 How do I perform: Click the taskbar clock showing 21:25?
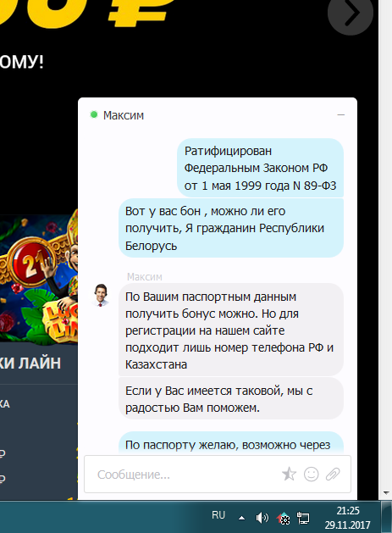click(x=347, y=518)
